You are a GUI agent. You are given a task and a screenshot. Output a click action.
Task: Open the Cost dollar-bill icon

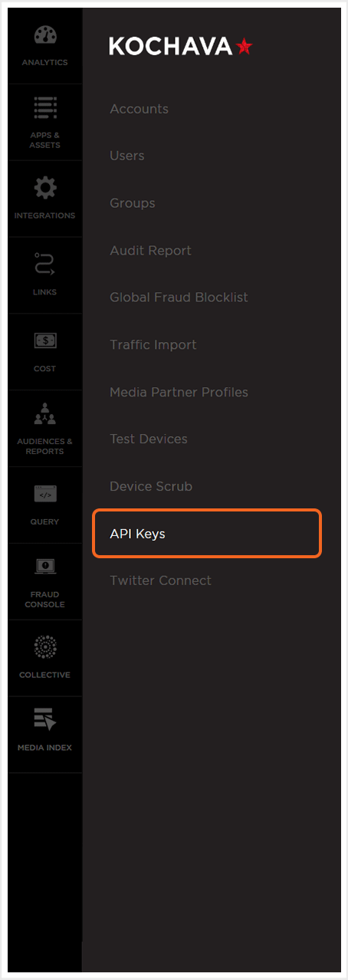(x=45, y=340)
